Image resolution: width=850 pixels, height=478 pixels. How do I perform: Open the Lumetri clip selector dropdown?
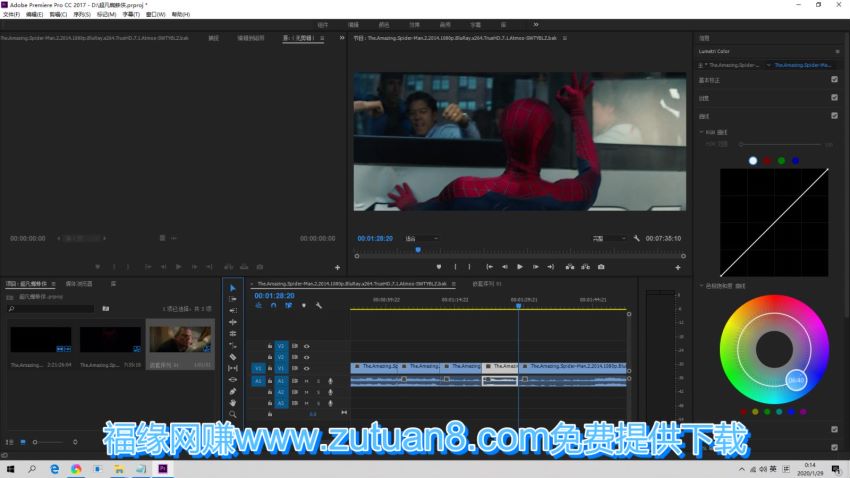(x=768, y=65)
